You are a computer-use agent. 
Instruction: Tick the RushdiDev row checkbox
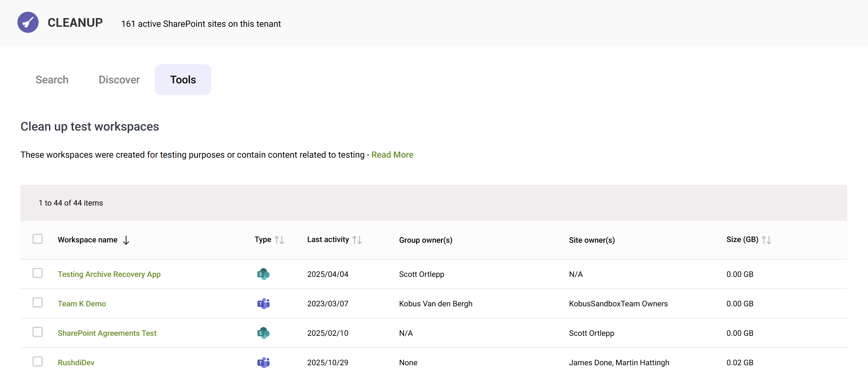pyautogui.click(x=38, y=362)
